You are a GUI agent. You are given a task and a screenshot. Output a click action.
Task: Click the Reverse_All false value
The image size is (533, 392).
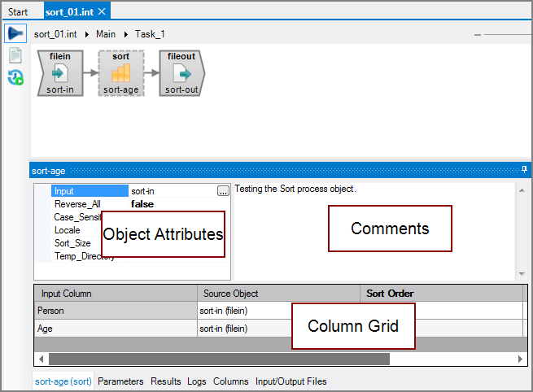pyautogui.click(x=142, y=204)
